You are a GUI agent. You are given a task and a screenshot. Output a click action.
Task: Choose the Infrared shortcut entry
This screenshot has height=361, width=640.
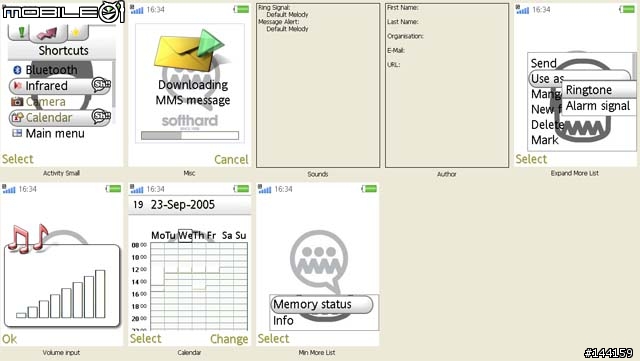[59, 86]
